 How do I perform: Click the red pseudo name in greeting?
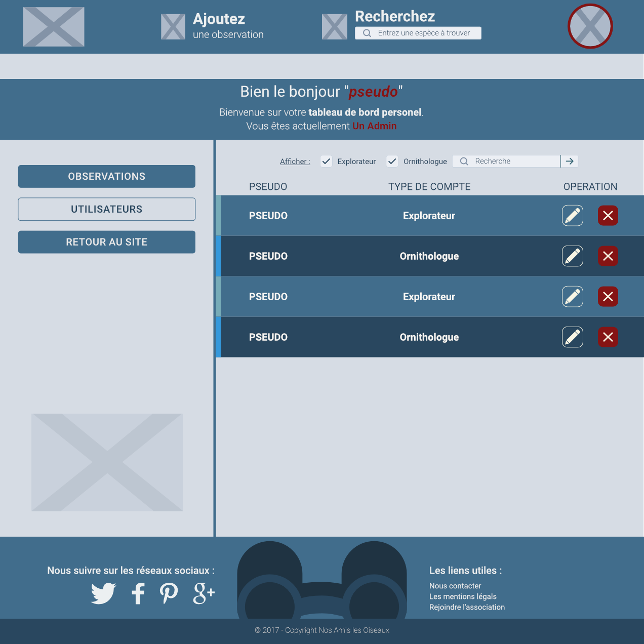374,92
